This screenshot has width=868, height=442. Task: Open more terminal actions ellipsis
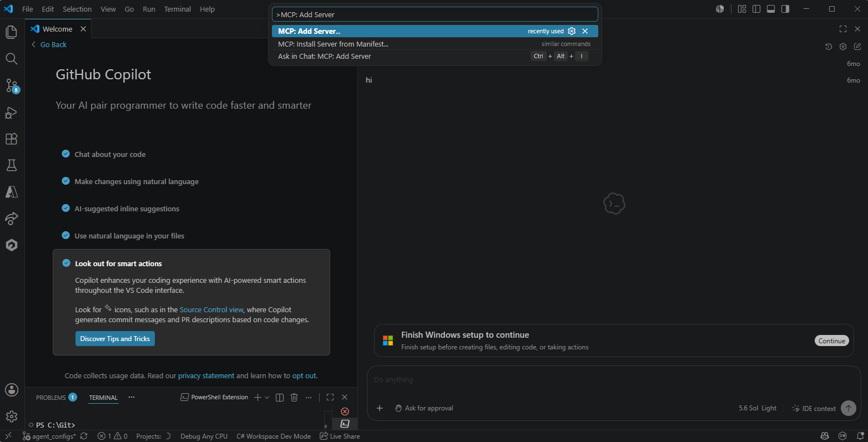coord(309,397)
